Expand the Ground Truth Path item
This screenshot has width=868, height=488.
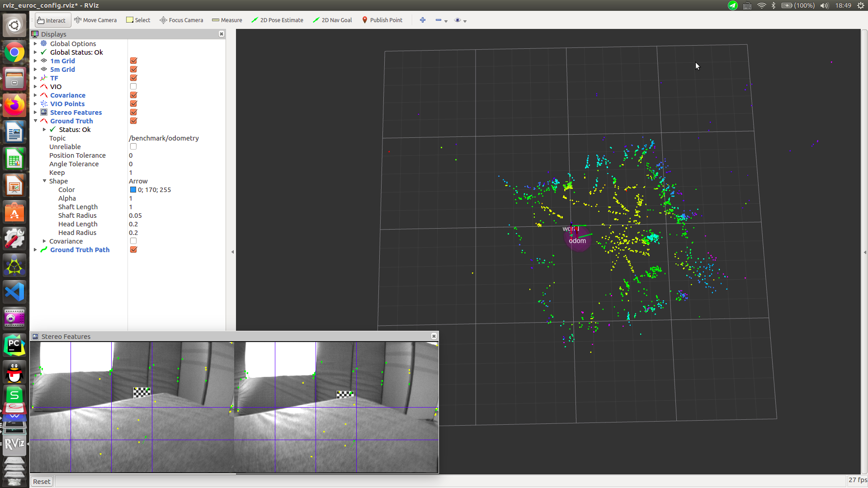35,249
